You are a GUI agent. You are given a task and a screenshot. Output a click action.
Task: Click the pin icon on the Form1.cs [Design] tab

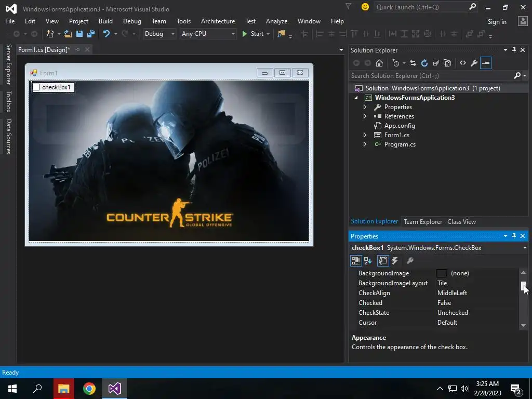point(78,49)
